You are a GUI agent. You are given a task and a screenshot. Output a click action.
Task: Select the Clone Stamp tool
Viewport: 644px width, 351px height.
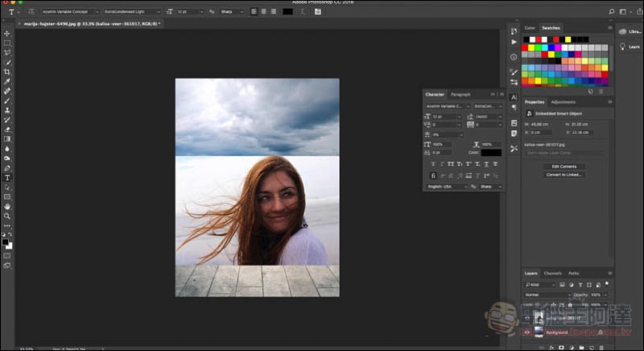7,110
